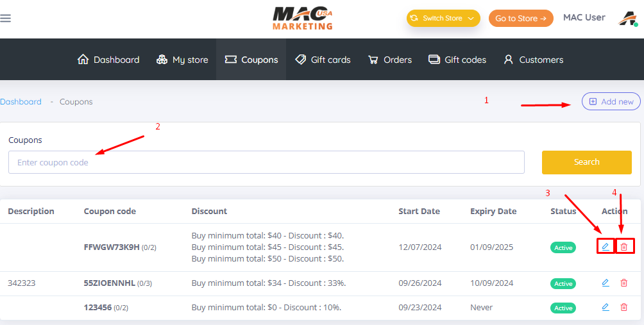Open the Customers section
Screen dimensions: 644x325
533,60
